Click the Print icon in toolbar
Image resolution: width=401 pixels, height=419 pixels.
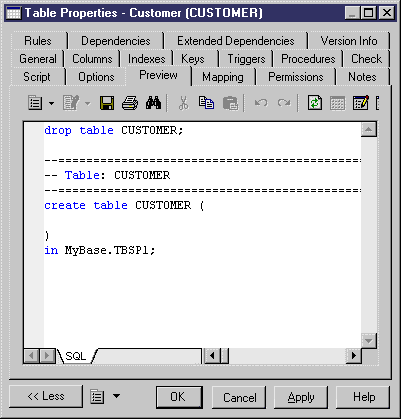[130, 103]
